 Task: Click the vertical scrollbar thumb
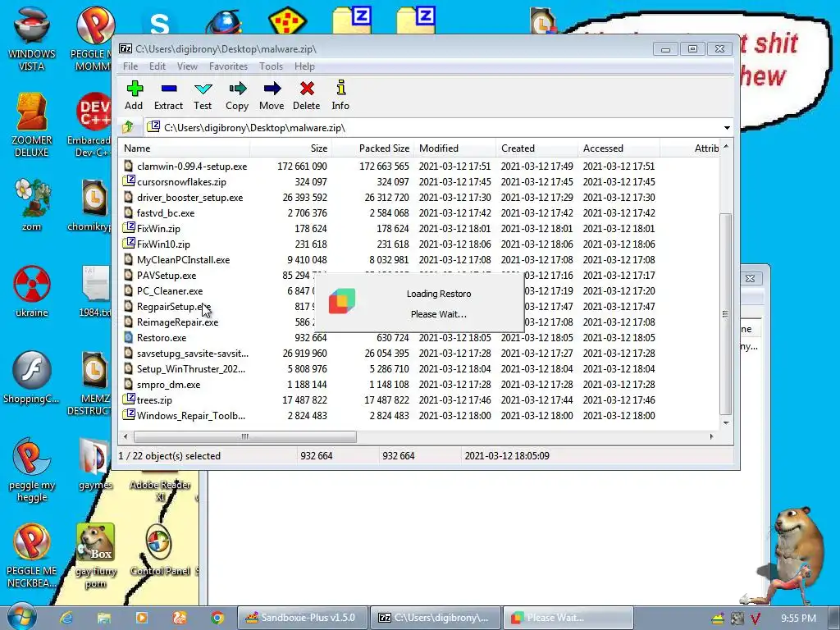click(726, 314)
